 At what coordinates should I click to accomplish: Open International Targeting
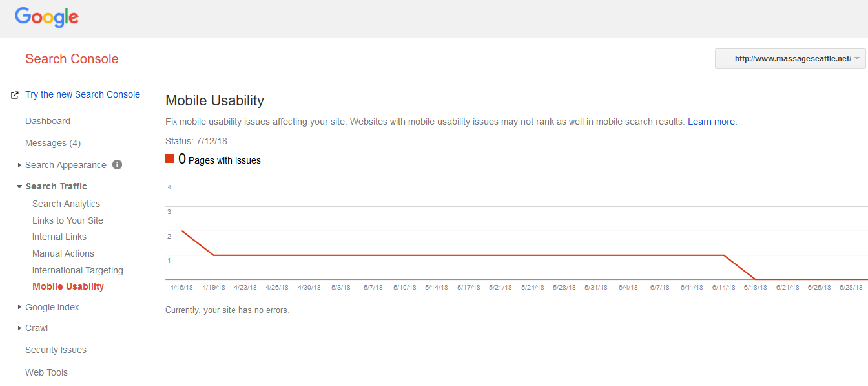(77, 270)
